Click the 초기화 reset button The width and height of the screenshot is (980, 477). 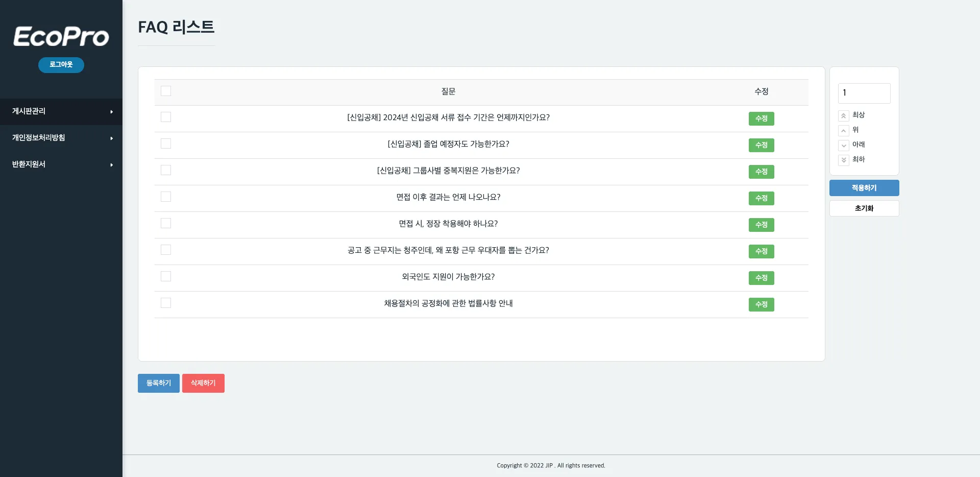[x=864, y=208]
